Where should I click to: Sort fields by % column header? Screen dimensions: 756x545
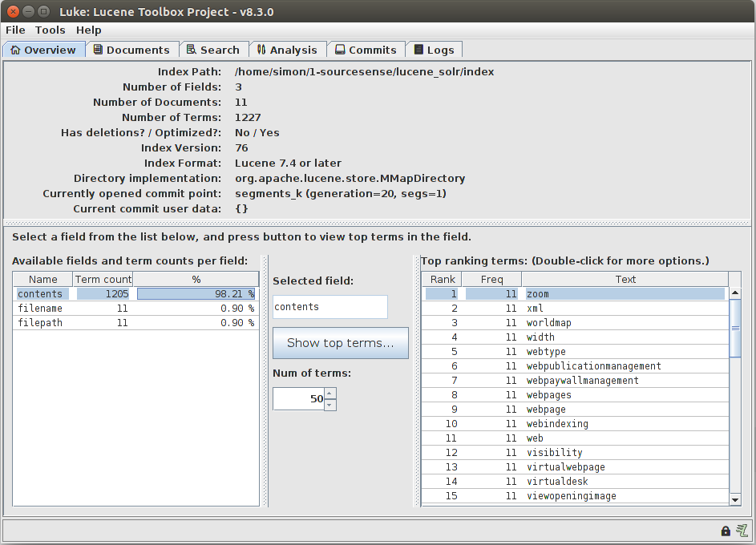pyautogui.click(x=196, y=279)
